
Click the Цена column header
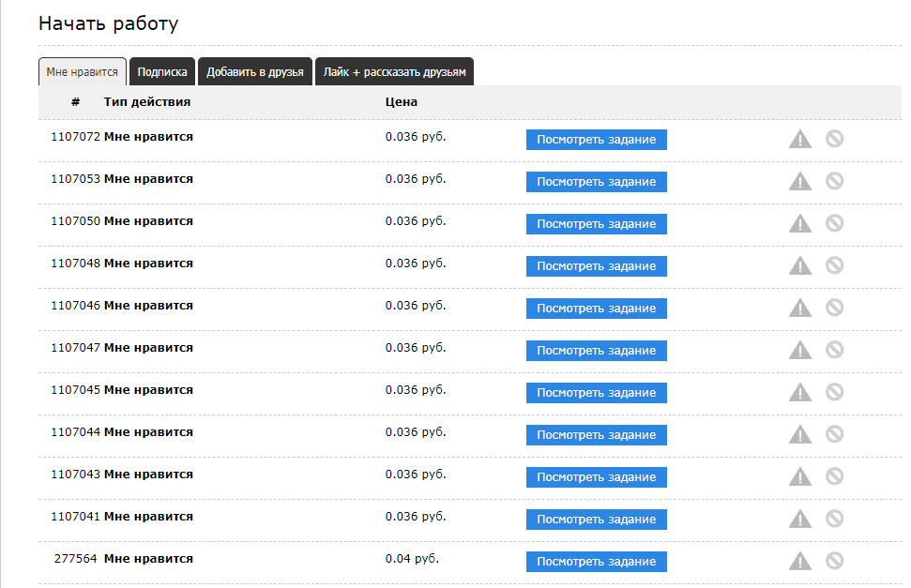pyautogui.click(x=401, y=101)
